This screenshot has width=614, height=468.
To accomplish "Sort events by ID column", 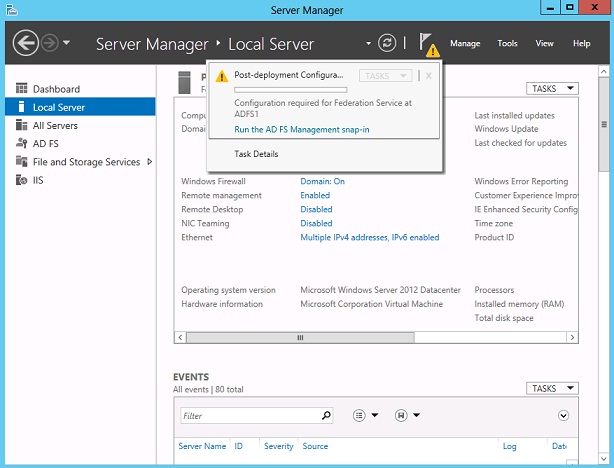I will click(238, 446).
